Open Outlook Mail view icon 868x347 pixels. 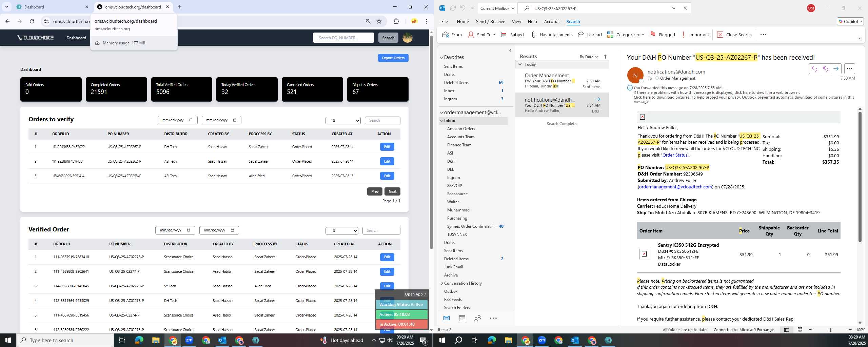tap(447, 318)
